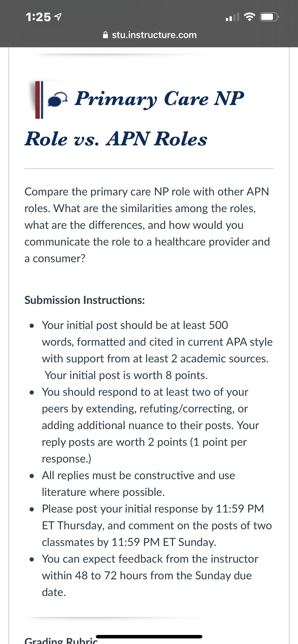Tap the cellular signal bars icon
Viewport: 298px width, 644px height.
233,17
